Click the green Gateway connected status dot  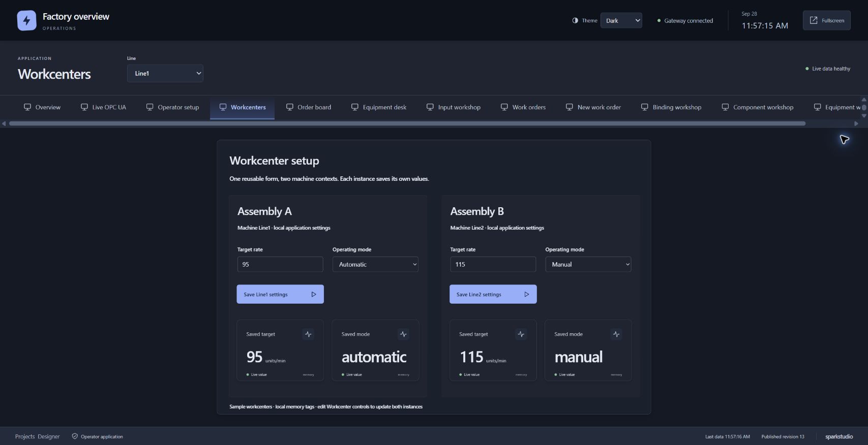[x=659, y=21]
